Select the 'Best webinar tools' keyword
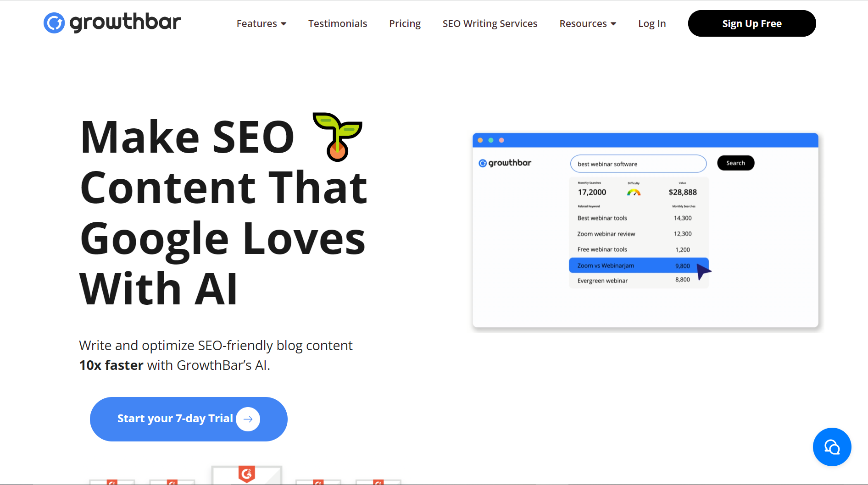 (602, 218)
